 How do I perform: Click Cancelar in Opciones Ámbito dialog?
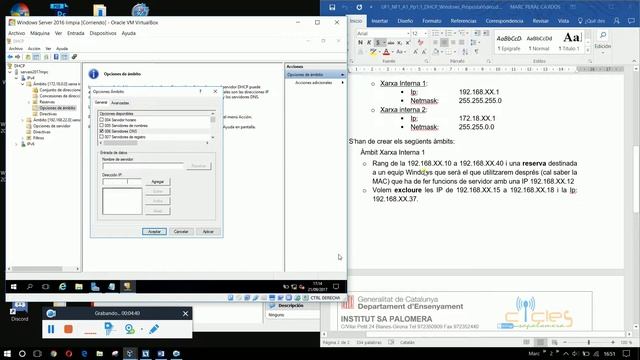tap(181, 231)
